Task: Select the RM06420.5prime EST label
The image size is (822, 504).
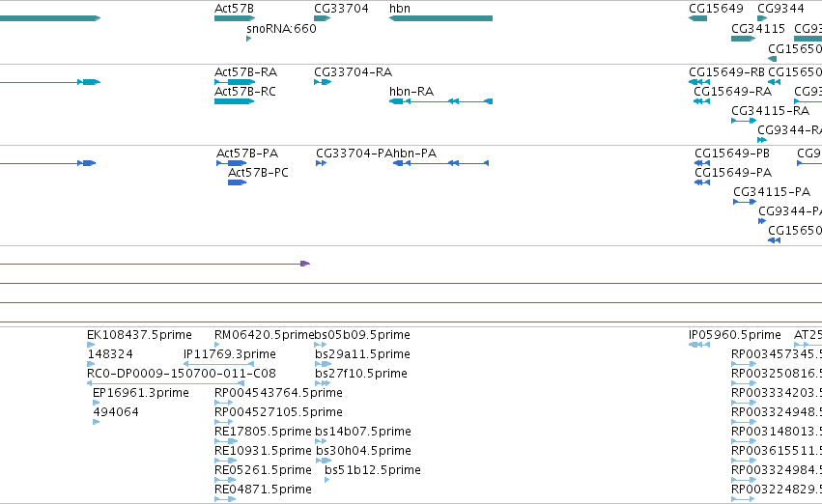Action: (264, 334)
